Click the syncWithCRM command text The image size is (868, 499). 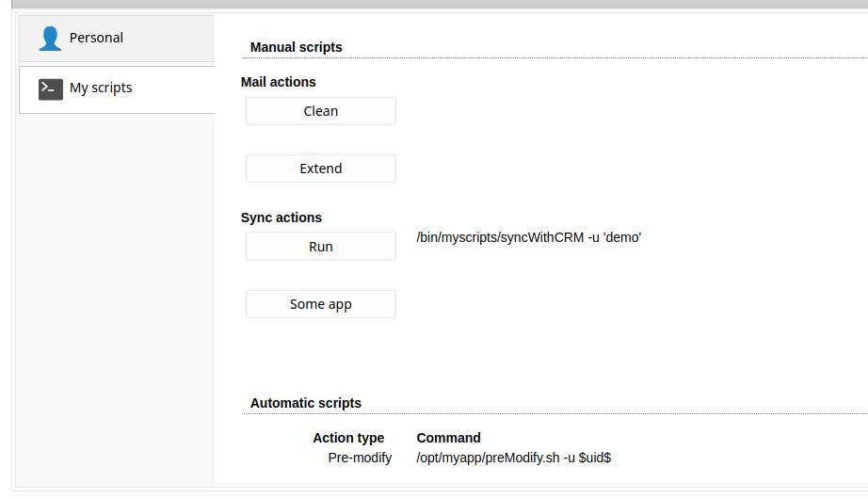529,237
